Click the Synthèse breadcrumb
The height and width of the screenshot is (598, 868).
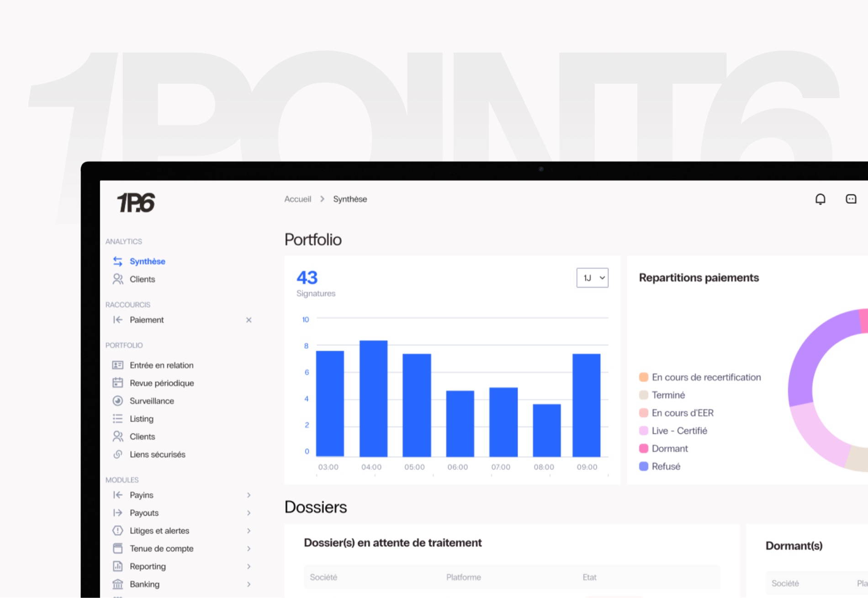pos(350,199)
